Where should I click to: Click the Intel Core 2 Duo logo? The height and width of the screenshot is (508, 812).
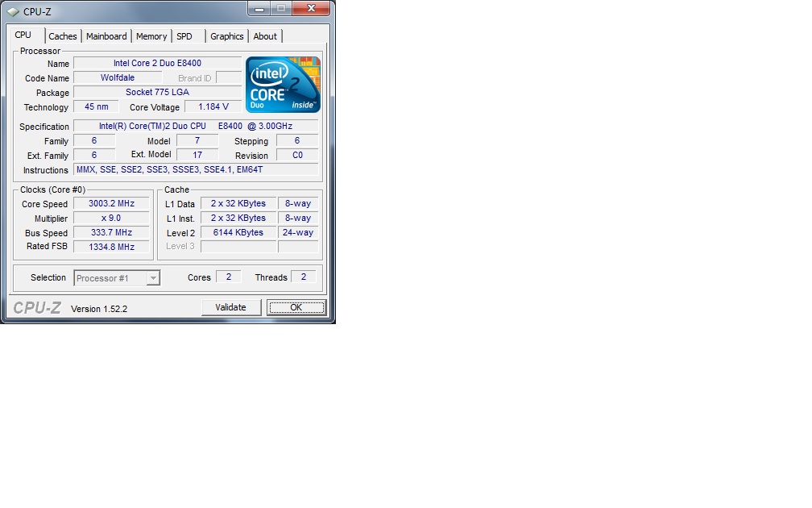tap(283, 85)
